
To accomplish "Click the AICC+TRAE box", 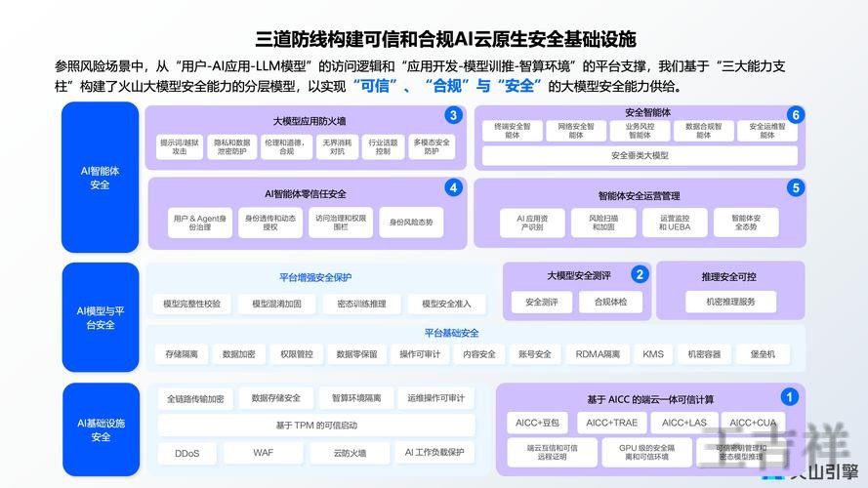I will (x=610, y=423).
